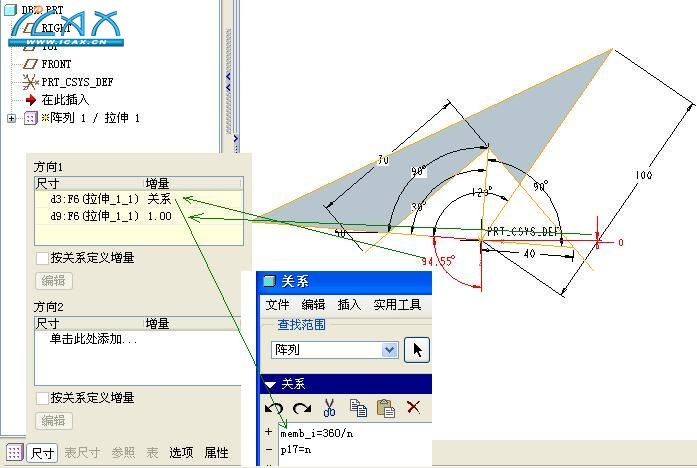Click the copy icon in relations toolbar
This screenshot has height=468, width=697.
pyautogui.click(x=358, y=408)
